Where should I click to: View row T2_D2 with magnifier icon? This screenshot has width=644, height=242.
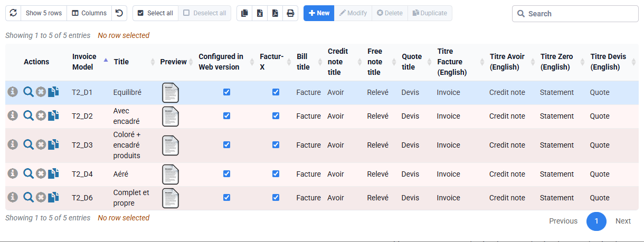pos(29,115)
